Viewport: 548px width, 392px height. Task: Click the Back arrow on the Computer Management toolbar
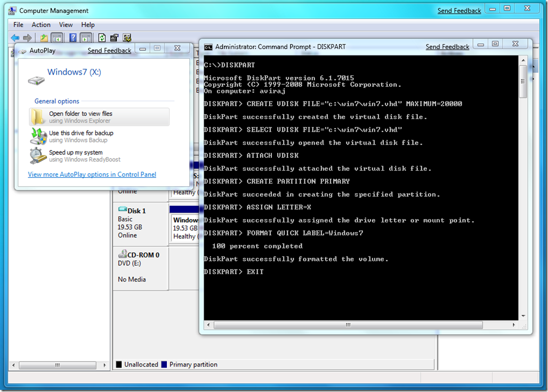point(15,37)
